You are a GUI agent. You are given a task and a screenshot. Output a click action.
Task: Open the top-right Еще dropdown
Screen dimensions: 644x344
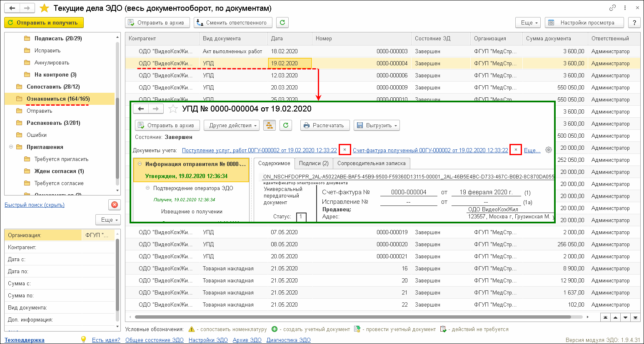coord(528,22)
